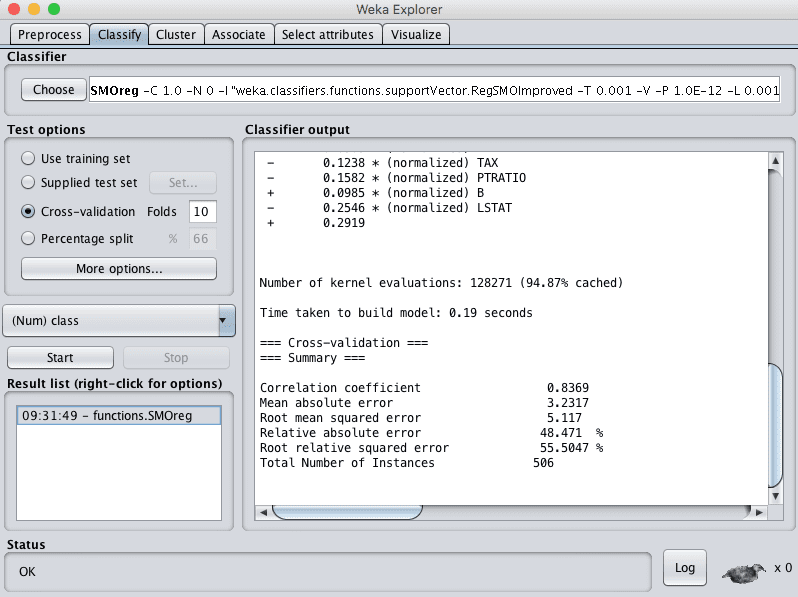Switch to the Classify tab
Screen dimensions: 798x597
point(119,35)
